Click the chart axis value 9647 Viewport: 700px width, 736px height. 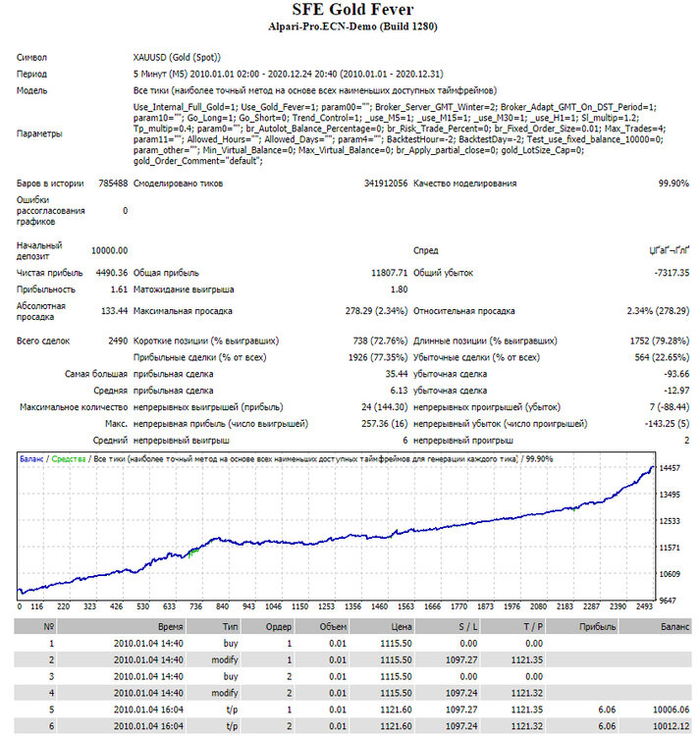[670, 601]
